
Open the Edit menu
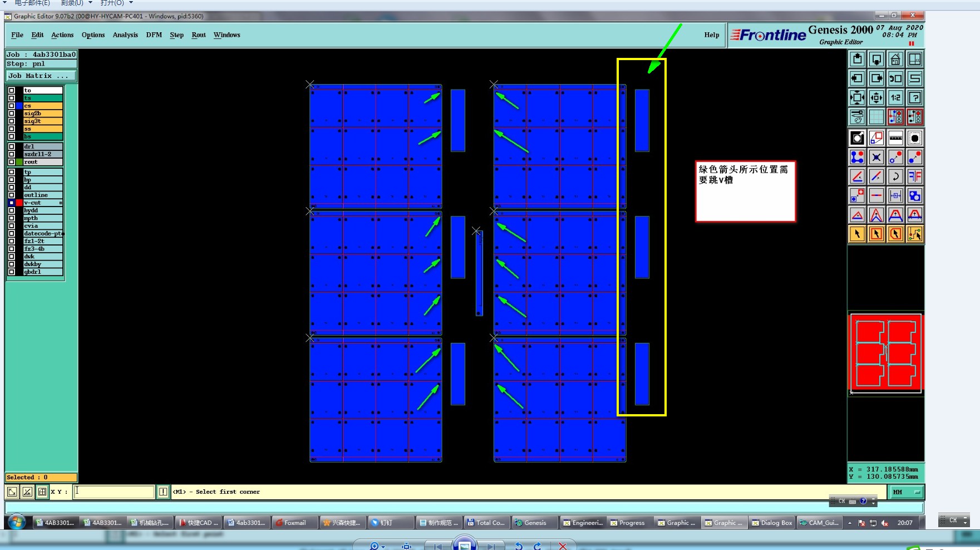(x=37, y=35)
